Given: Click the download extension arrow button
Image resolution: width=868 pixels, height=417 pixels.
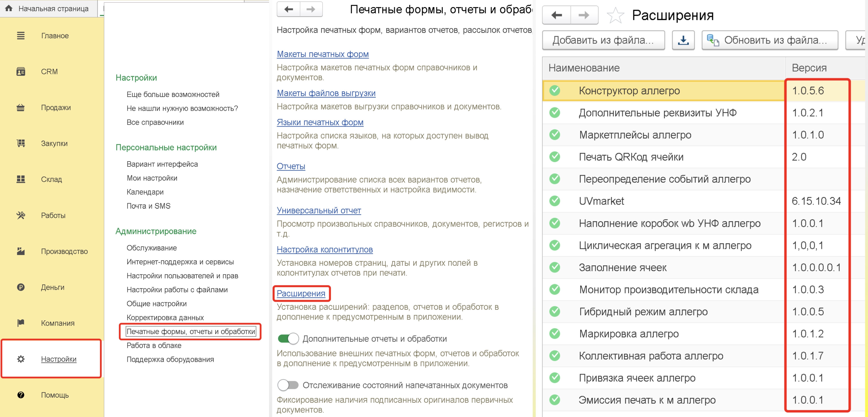Looking at the screenshot, I should click(683, 40).
